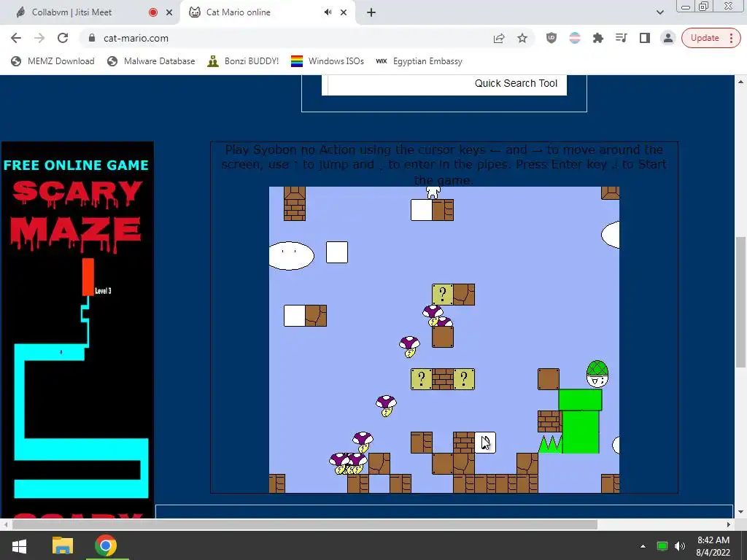Click the right question block in row
This screenshot has height=560, width=747.
[x=464, y=379]
